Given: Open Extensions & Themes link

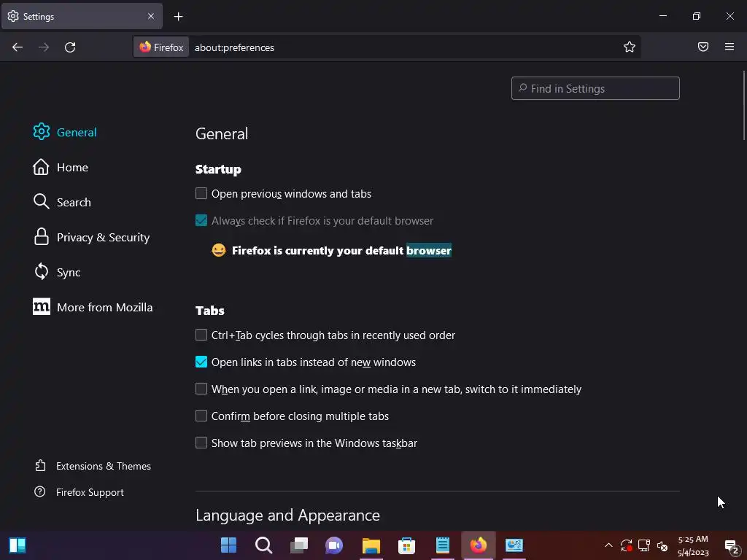Looking at the screenshot, I should coord(93,466).
